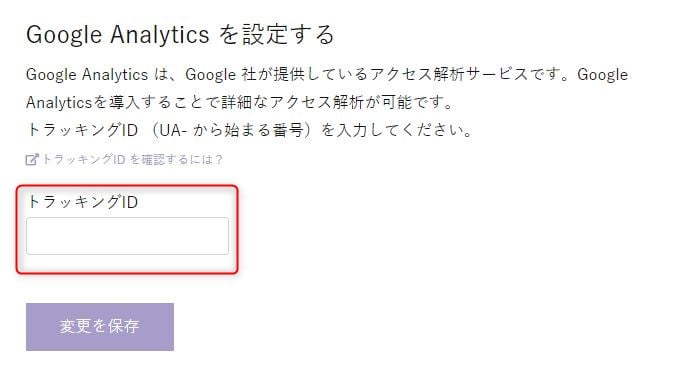685x368 pixels.
Task: Focus the トラッキングID text input field
Action: 127,236
